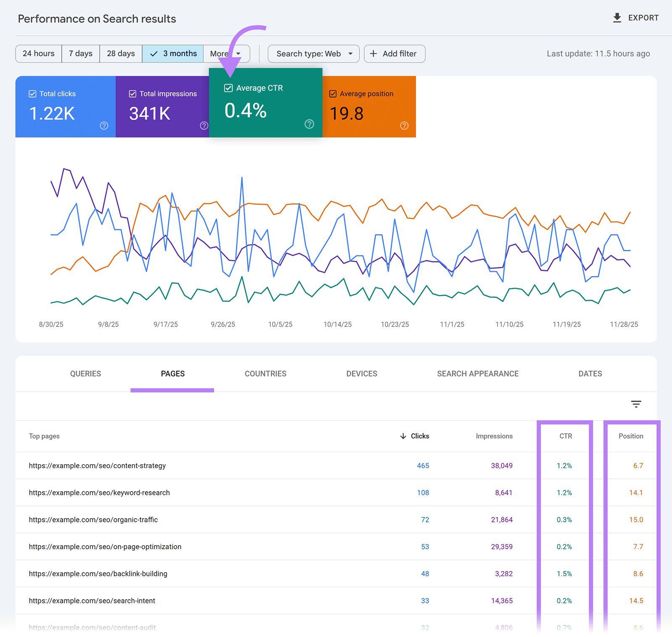672x637 pixels.
Task: Select the 7 days time range
Action: (80, 53)
